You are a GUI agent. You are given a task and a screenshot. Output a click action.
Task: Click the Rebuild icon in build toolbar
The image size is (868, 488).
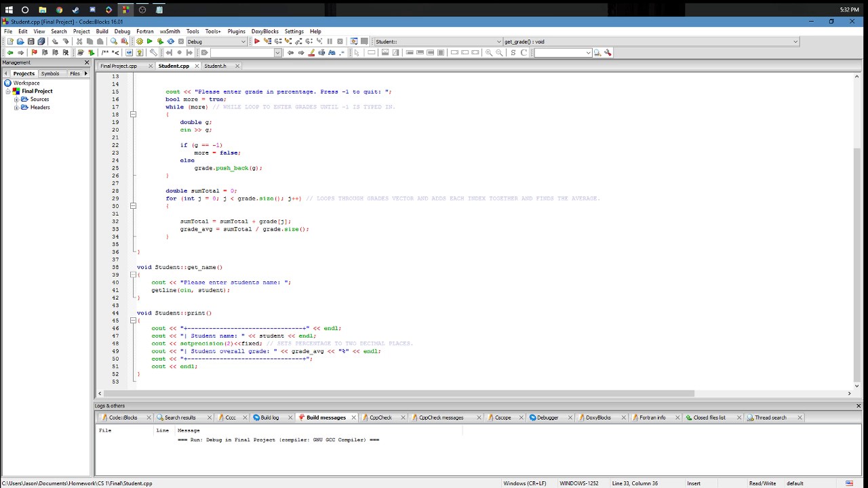point(170,41)
